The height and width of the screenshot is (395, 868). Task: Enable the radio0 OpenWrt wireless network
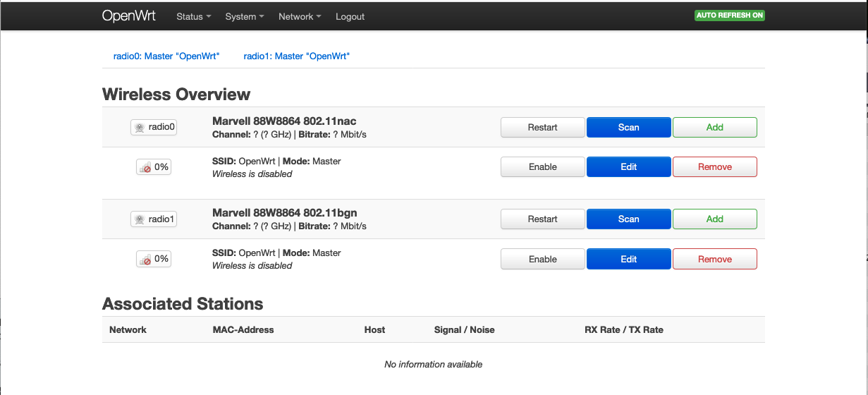click(542, 167)
